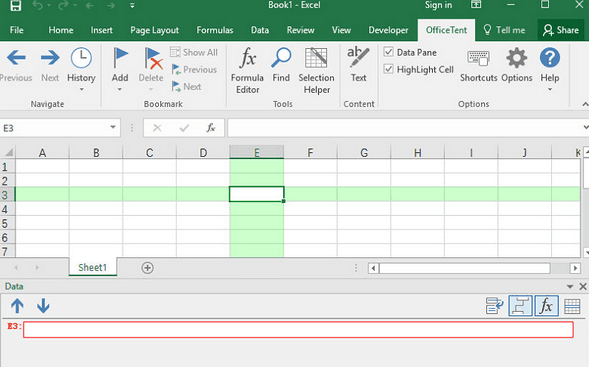The image size is (589, 367).
Task: Click in the E3 Data pane input field
Action: [298, 329]
